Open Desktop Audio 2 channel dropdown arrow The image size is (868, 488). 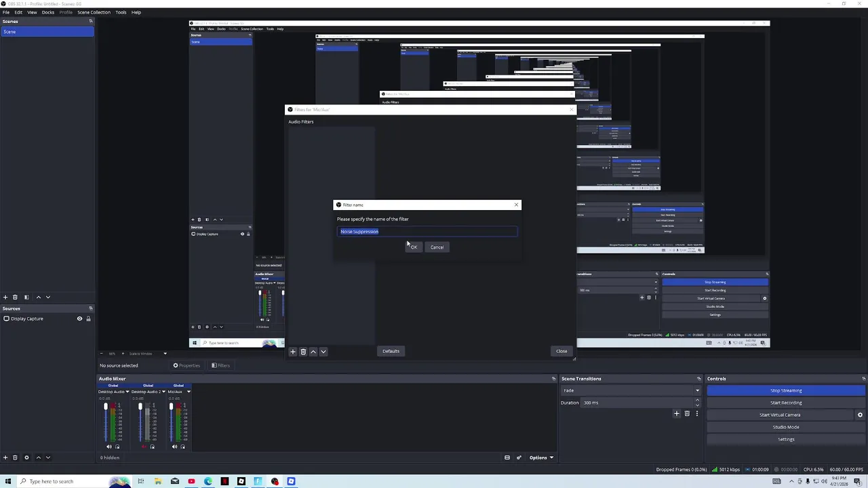tap(163, 392)
